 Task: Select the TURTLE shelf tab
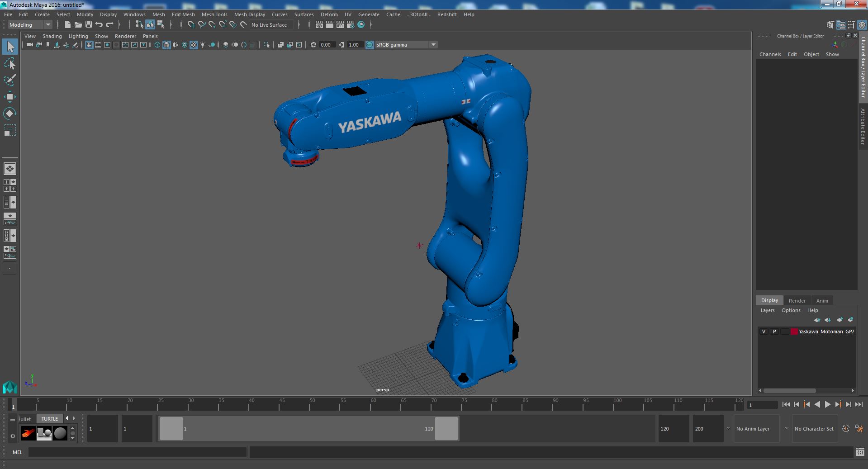point(50,419)
